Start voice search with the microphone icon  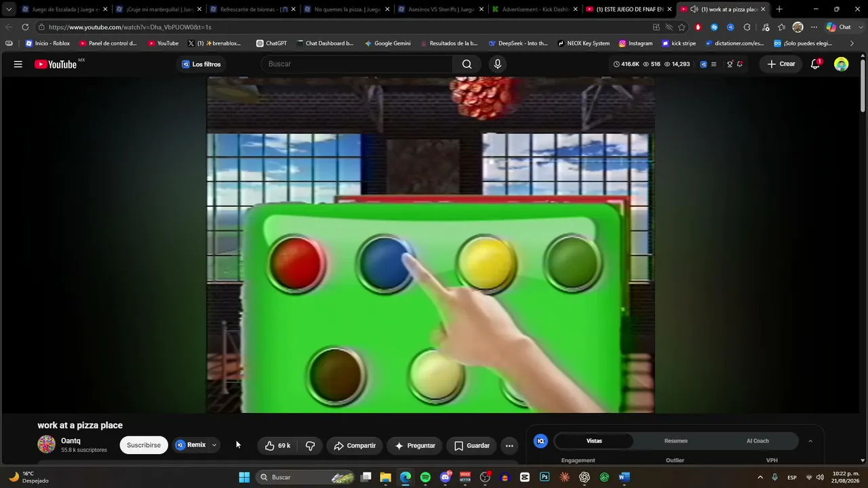tap(498, 64)
